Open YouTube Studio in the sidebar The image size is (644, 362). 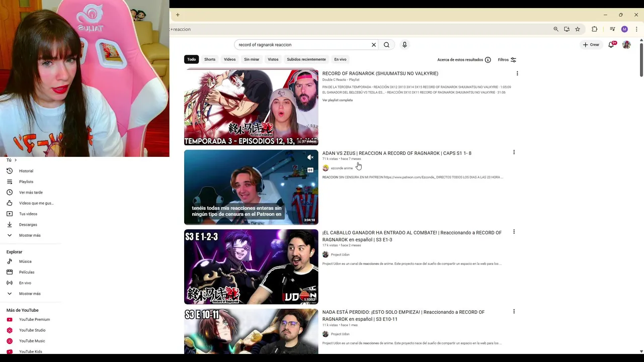click(x=32, y=330)
